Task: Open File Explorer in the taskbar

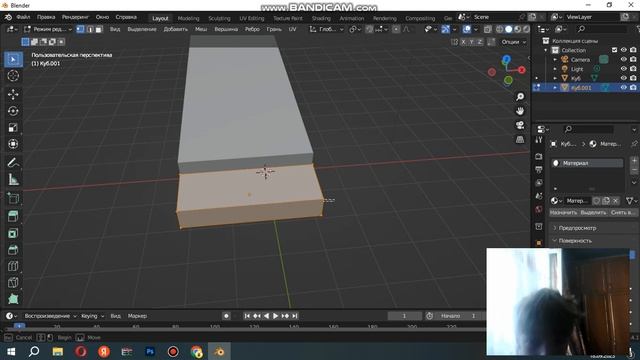Action: point(58,351)
